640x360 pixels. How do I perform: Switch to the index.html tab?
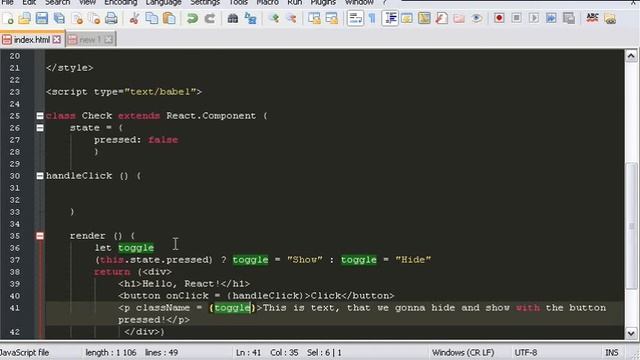32,40
